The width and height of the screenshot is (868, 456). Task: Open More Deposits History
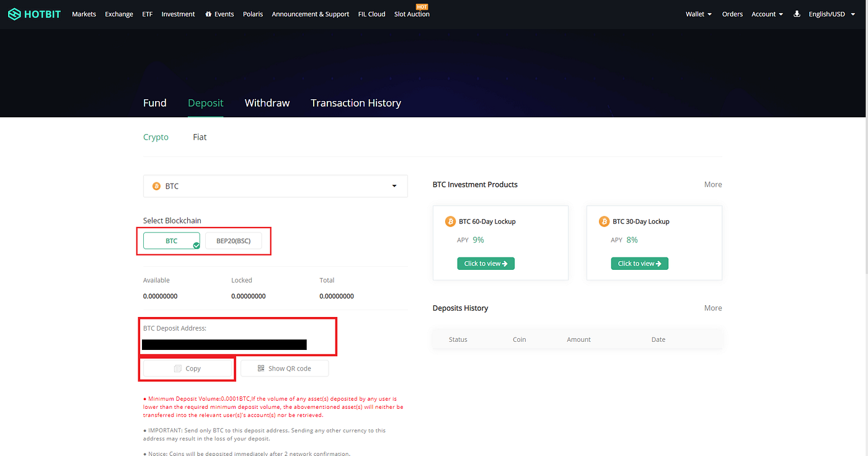pos(713,308)
